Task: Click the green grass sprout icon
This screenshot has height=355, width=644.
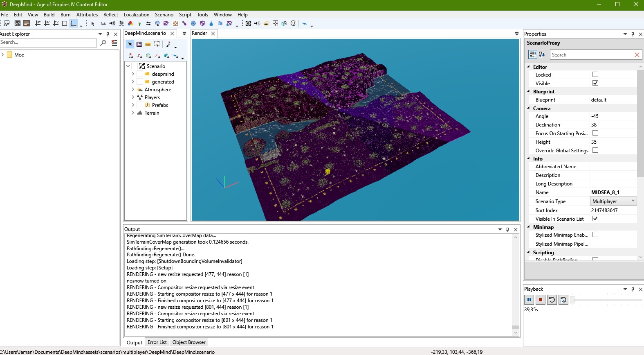Action: point(139,24)
